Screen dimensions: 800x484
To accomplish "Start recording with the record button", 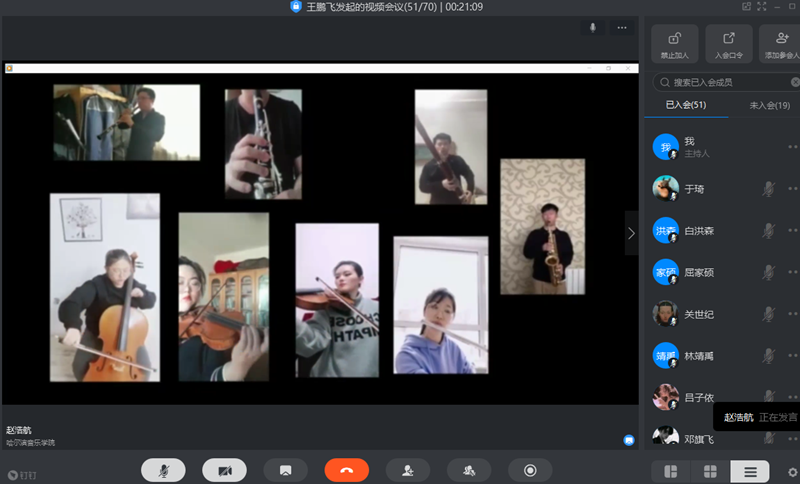I will click(x=529, y=470).
